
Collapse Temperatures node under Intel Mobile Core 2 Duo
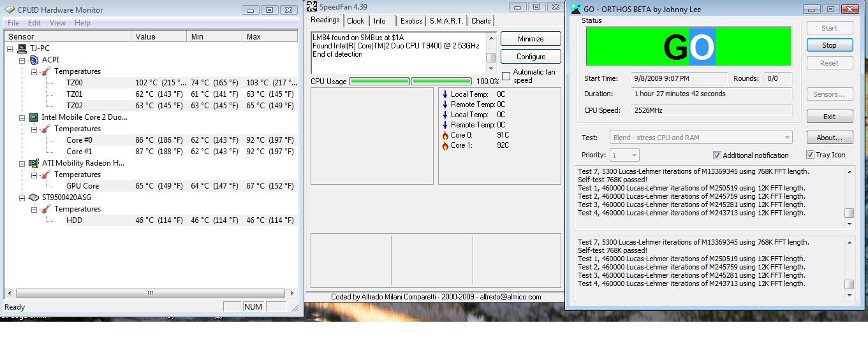tap(34, 129)
